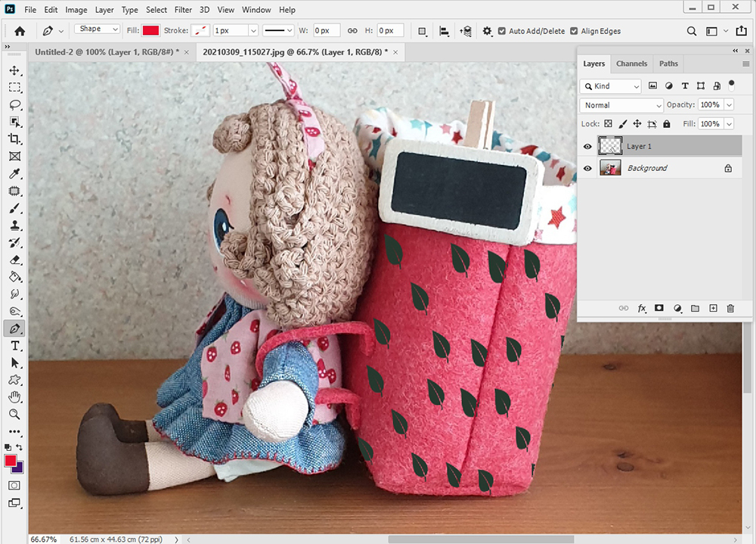Select the Crop tool
This screenshot has height=544, width=756.
[x=14, y=139]
